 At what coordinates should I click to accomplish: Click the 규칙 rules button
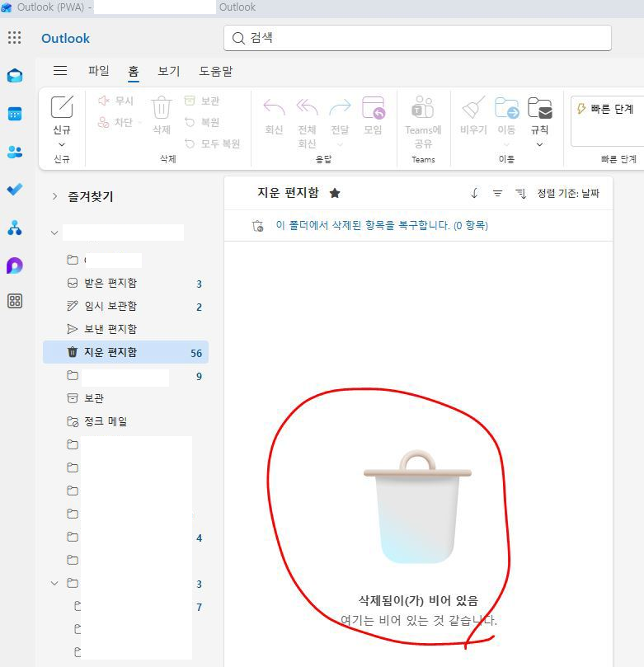(539, 115)
